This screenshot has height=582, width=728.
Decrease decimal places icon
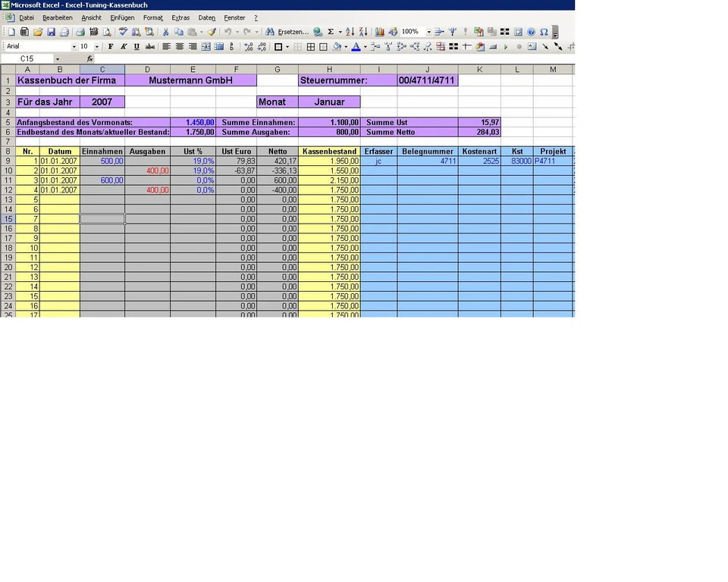click(x=262, y=46)
